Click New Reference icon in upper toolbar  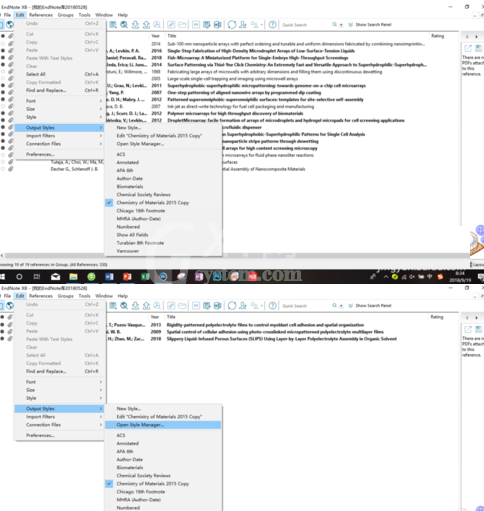click(113, 25)
